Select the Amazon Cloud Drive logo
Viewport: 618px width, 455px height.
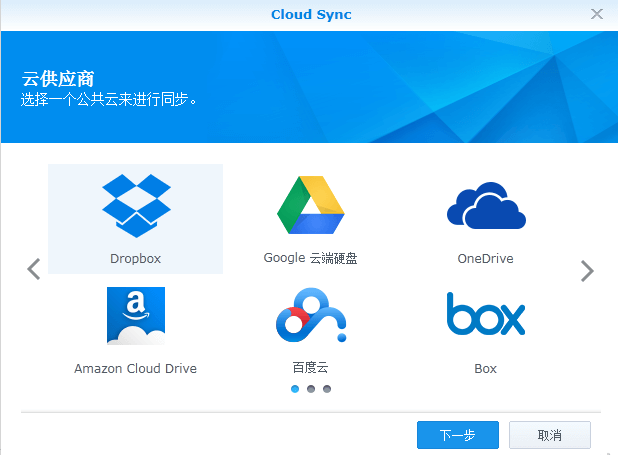[136, 316]
